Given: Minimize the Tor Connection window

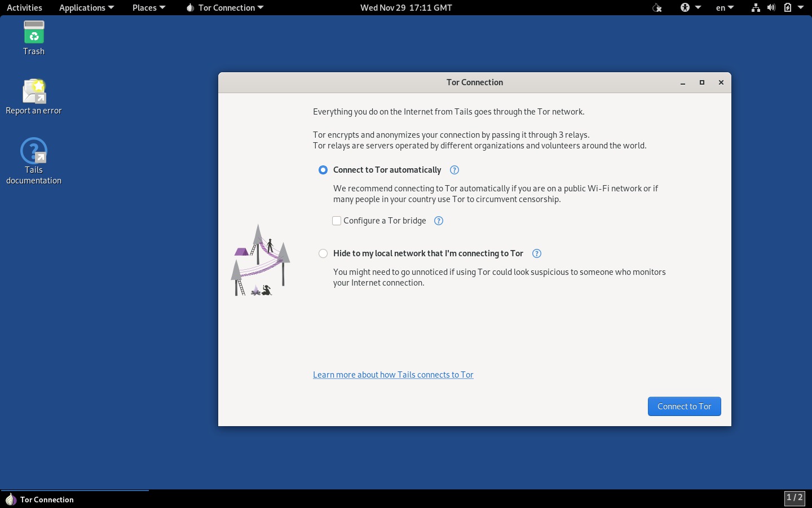Looking at the screenshot, I should click(x=683, y=82).
